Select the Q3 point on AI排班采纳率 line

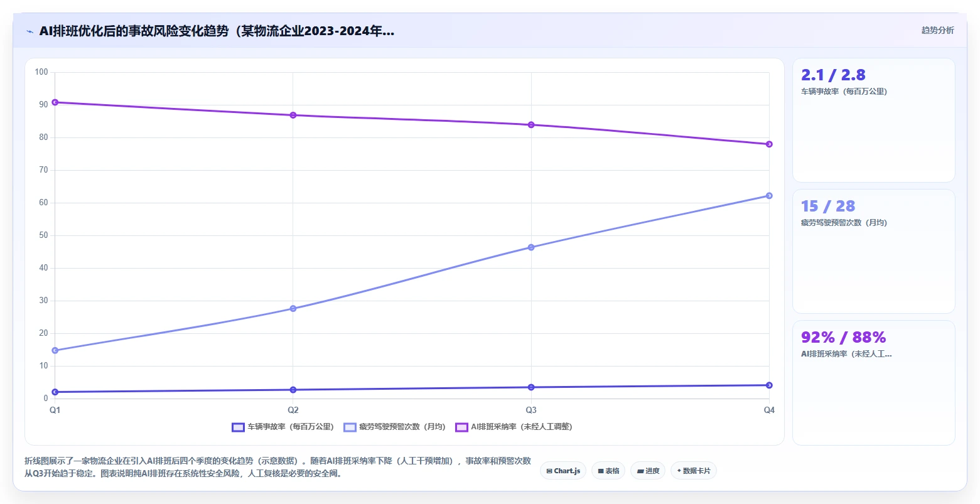[x=531, y=125]
